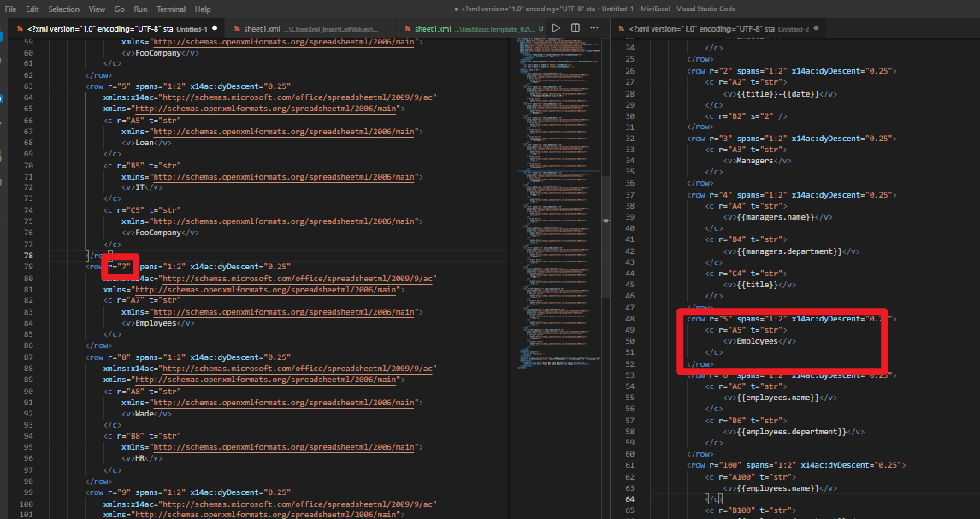Screen dimensions: 980x519
Task: Place the cursor on FooCompany on line 76
Action: 157,233
